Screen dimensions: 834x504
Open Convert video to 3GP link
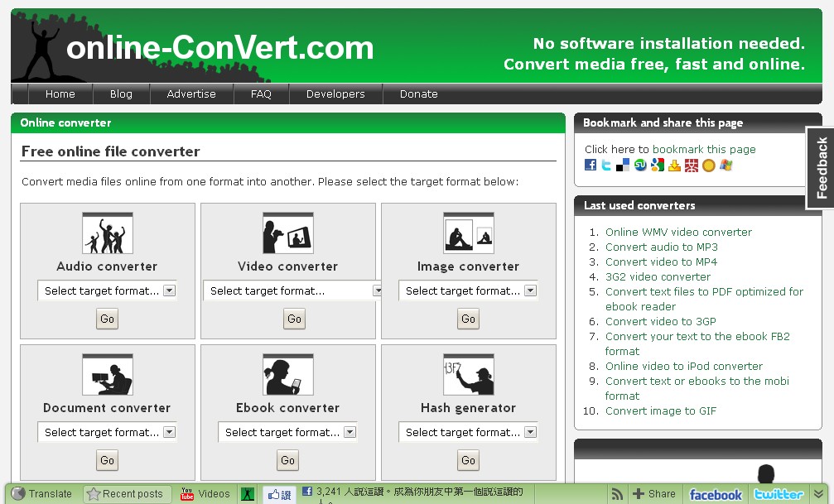[x=661, y=322]
